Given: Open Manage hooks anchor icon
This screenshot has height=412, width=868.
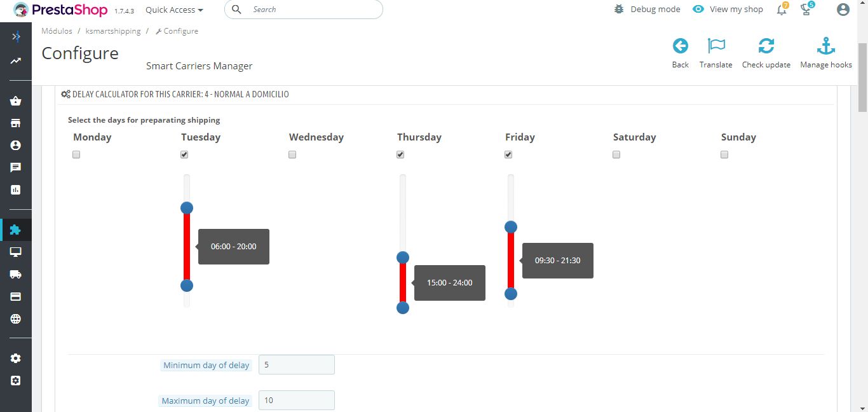Looking at the screenshot, I should click(825, 46).
